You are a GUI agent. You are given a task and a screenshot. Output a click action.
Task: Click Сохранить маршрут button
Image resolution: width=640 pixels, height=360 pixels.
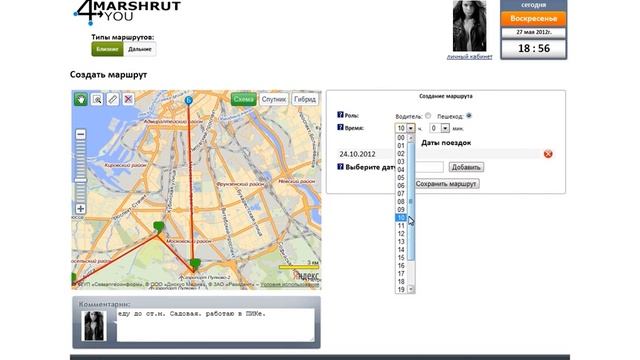click(x=446, y=184)
